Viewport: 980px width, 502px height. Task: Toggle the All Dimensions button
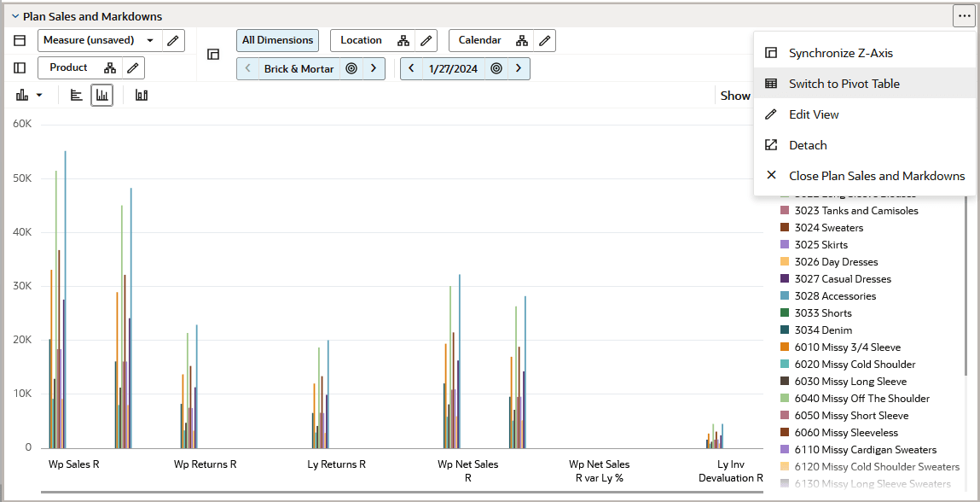point(277,41)
